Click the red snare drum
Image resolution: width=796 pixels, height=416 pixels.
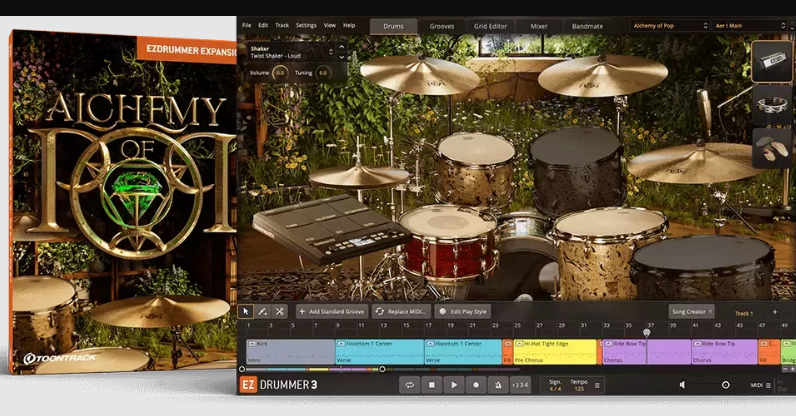pyautogui.click(x=448, y=244)
